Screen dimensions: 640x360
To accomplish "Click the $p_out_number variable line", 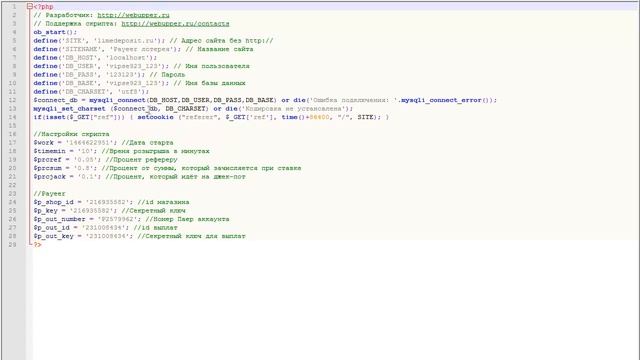I will [x=131, y=219].
